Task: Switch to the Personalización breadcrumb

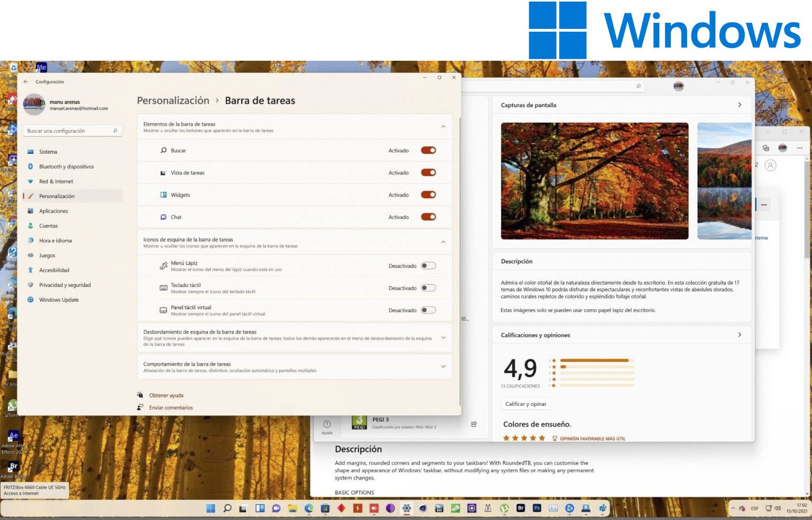Action: [x=172, y=100]
